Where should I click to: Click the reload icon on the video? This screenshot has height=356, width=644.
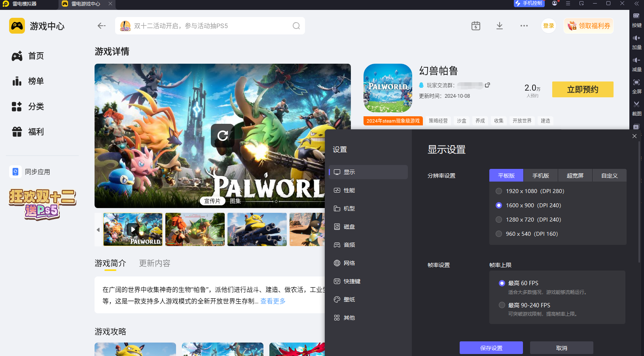[x=223, y=136]
